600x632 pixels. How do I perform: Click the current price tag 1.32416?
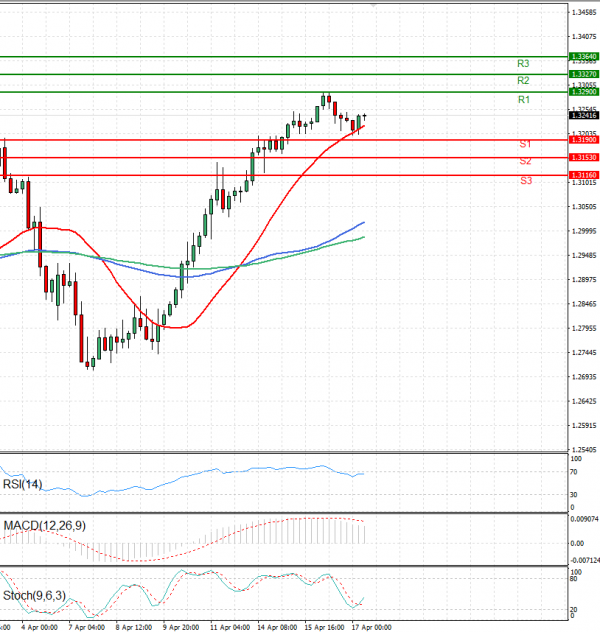coord(583,116)
